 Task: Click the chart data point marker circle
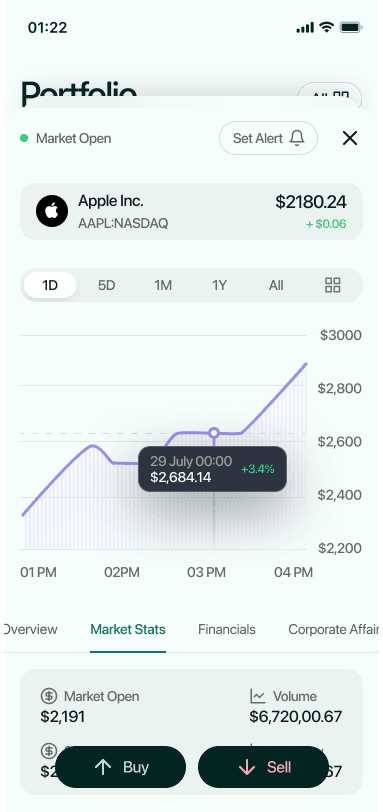(x=214, y=432)
